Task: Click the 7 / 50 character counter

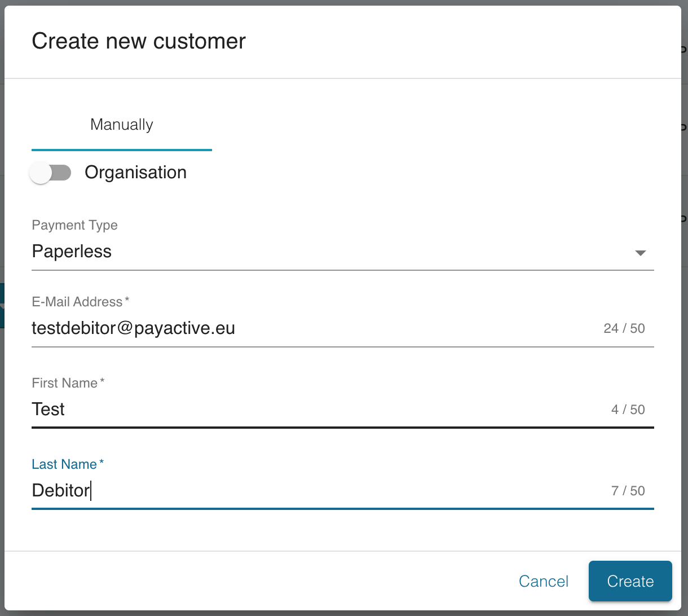Action: (x=628, y=491)
